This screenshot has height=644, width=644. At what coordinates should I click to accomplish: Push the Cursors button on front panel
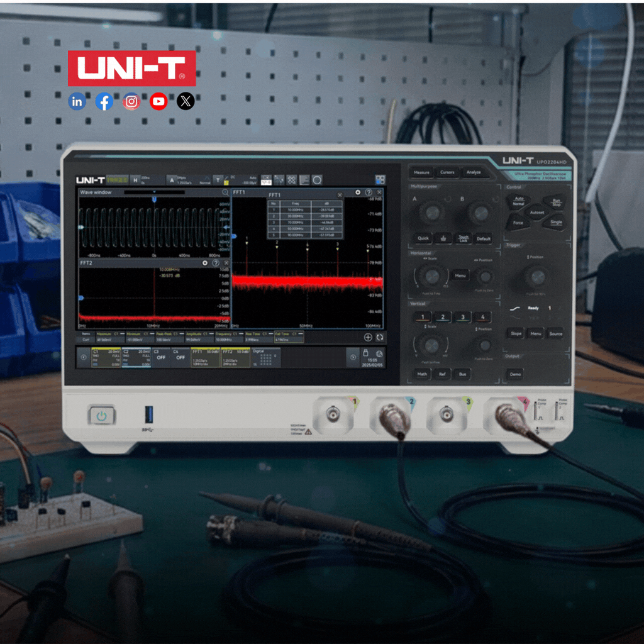(447, 172)
